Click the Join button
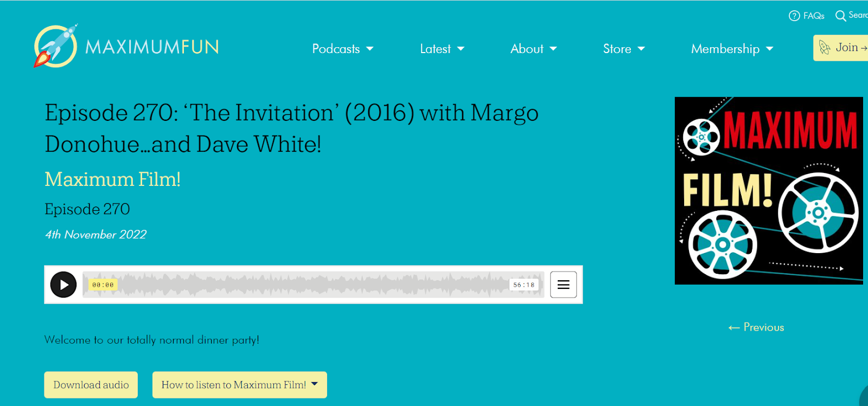The image size is (868, 406). pyautogui.click(x=840, y=48)
